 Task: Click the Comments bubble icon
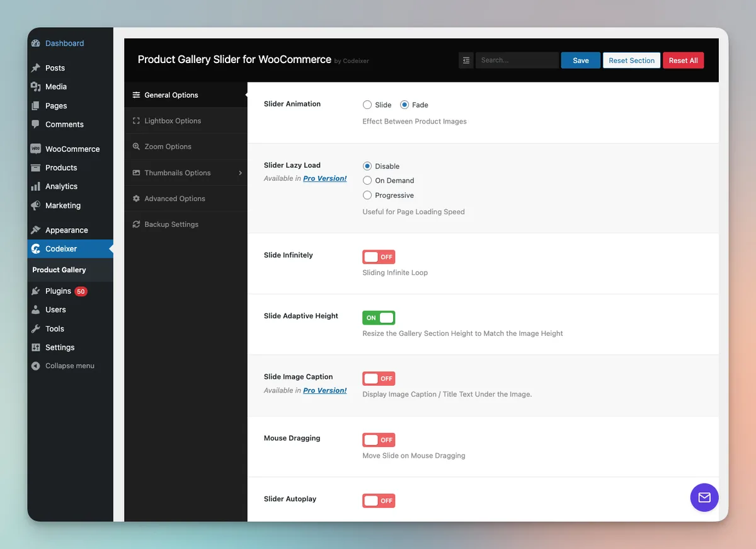[x=36, y=124]
